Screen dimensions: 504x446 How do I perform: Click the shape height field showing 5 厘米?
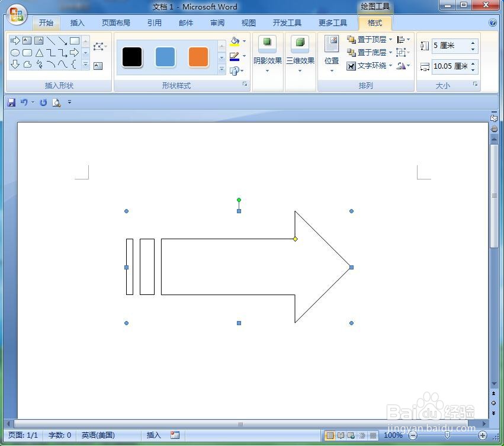451,46
